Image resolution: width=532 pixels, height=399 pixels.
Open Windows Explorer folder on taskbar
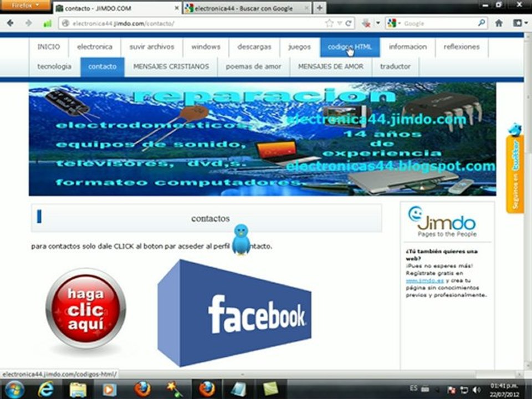(x=78, y=390)
